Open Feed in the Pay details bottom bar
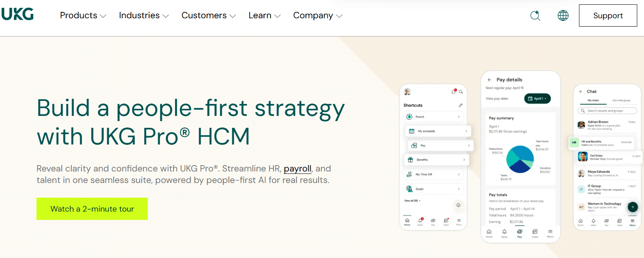This screenshot has height=258, width=644. (x=535, y=233)
